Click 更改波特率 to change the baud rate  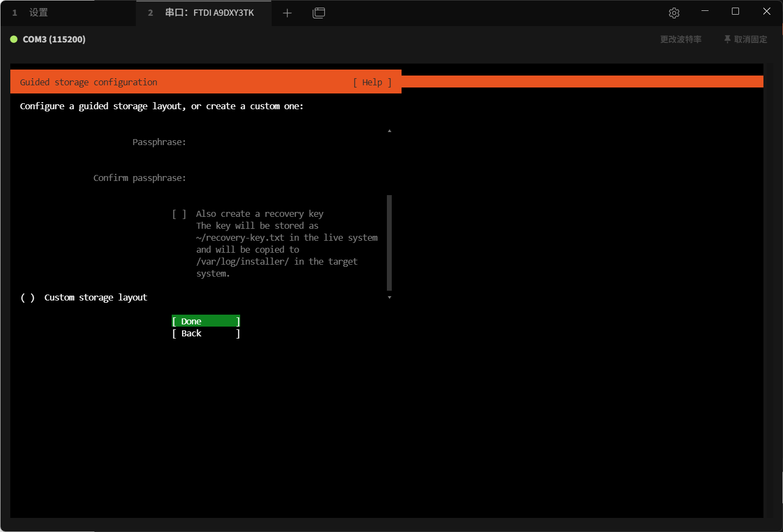[680, 39]
